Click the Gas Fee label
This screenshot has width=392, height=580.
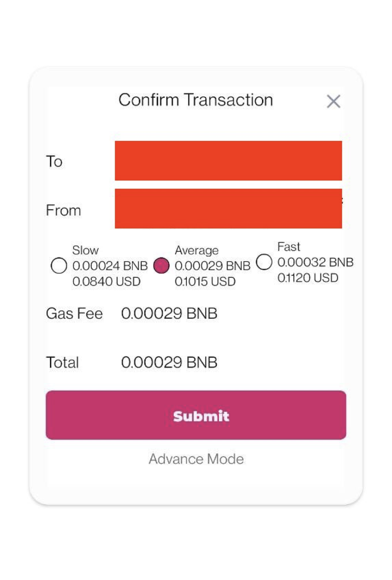click(x=74, y=313)
